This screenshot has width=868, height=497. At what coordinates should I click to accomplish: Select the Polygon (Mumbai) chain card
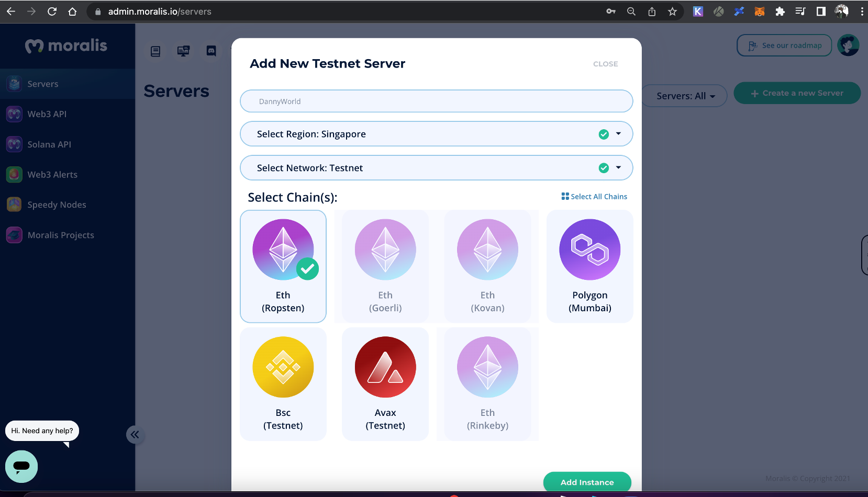(x=590, y=266)
